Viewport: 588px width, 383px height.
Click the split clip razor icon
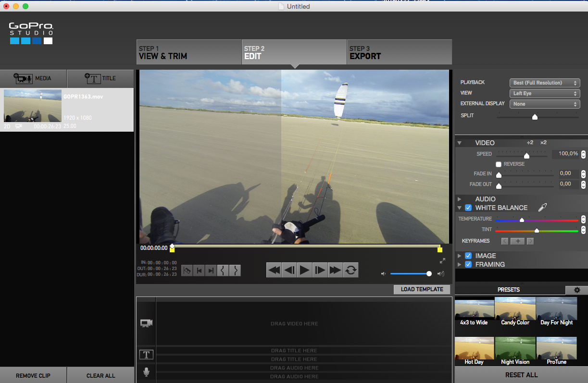coord(187,271)
